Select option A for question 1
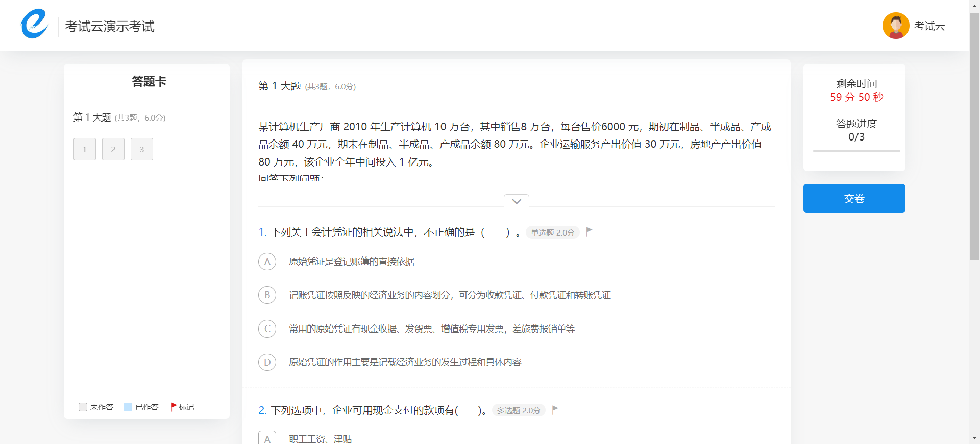 click(267, 262)
